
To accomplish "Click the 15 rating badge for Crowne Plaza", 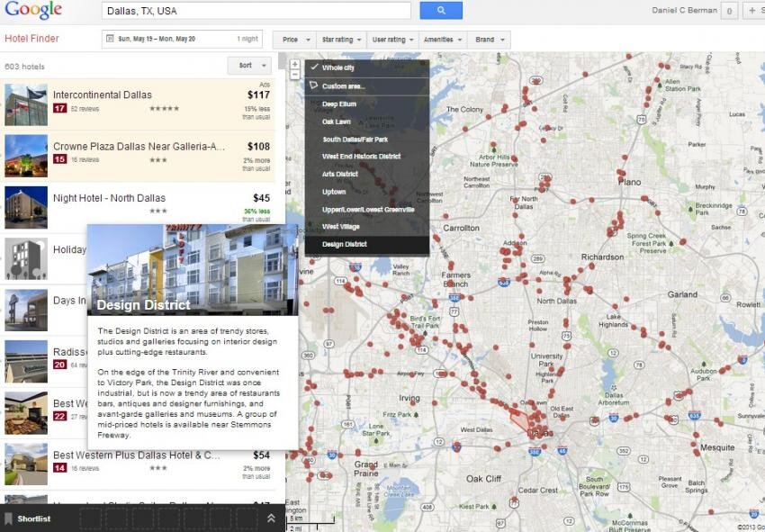I will [60, 159].
